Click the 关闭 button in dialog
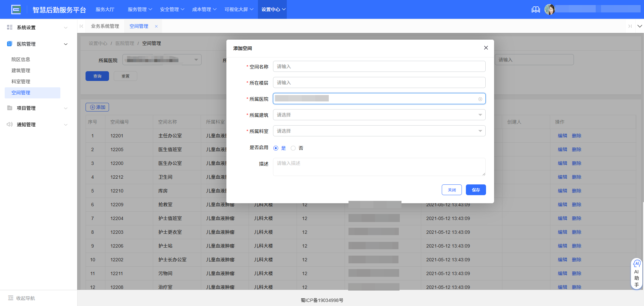Image resolution: width=644 pixels, height=306 pixels. tap(451, 190)
